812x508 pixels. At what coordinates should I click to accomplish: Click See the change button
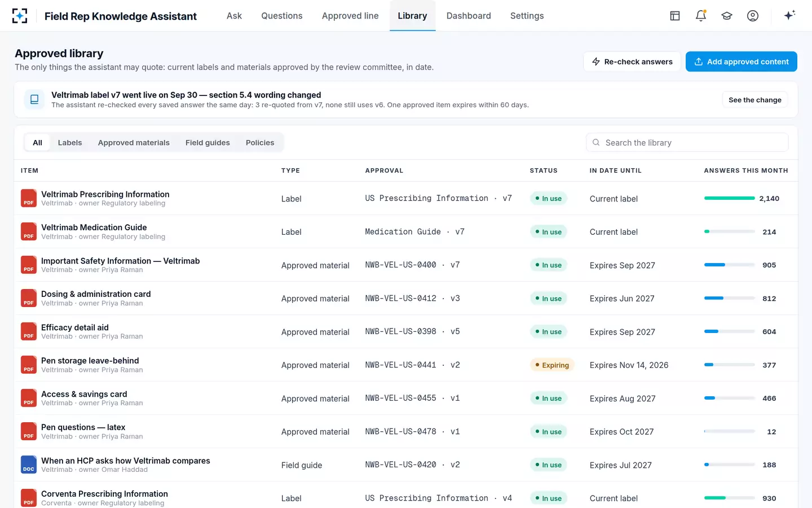tap(755, 100)
